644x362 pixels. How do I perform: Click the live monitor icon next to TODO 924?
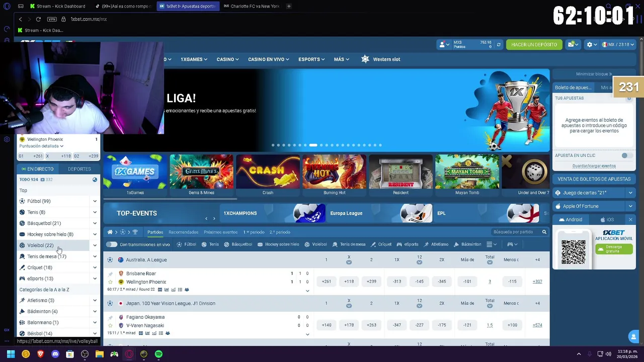[x=43, y=179]
